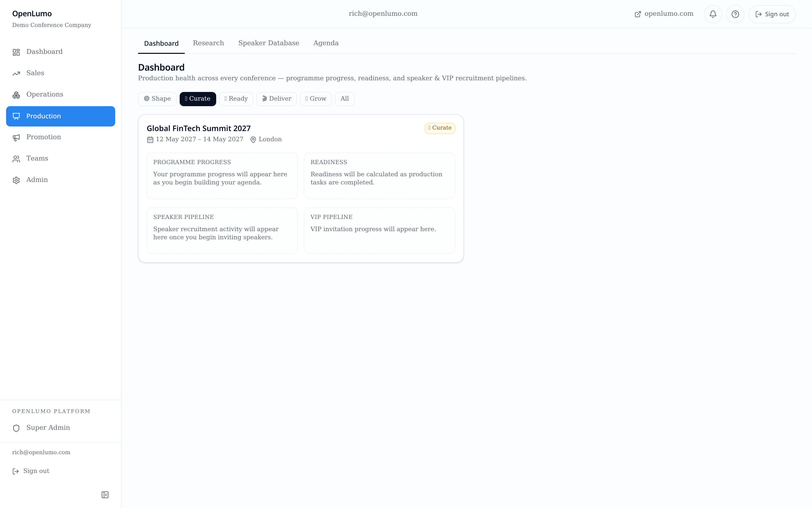Click rich@openlumo.com in the top bar

point(383,14)
